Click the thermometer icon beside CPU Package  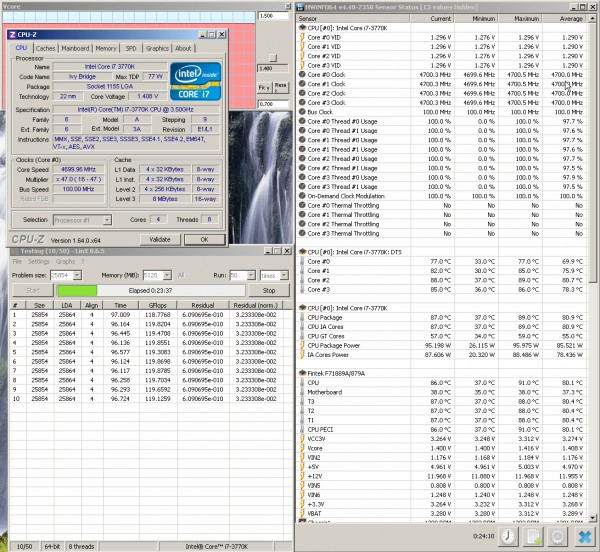[x=302, y=317]
